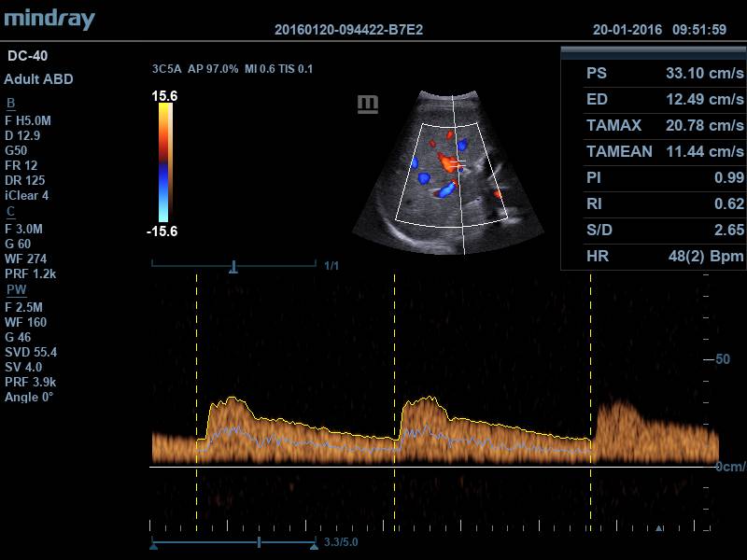The width and height of the screenshot is (747, 560).
Task: Click the color Doppler velocity scale bar
Action: (164, 162)
